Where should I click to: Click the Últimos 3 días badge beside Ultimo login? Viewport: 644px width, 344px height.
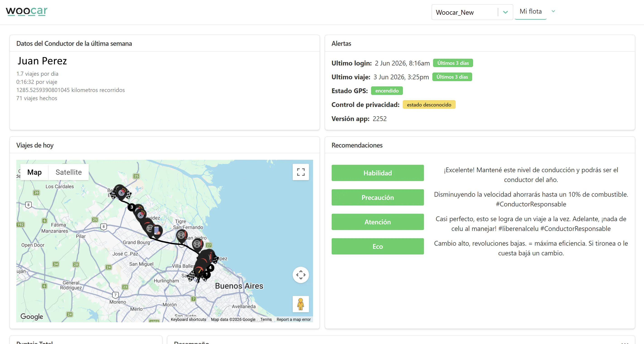tap(453, 63)
